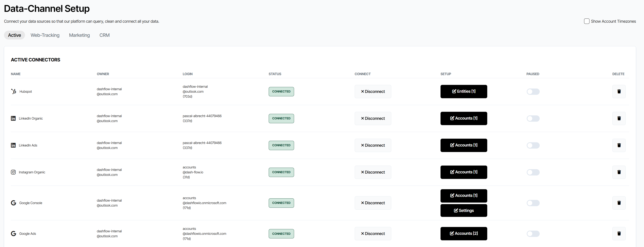This screenshot has width=644, height=247.
Task: Delete the Hubspot connector with trash icon
Action: [619, 92]
